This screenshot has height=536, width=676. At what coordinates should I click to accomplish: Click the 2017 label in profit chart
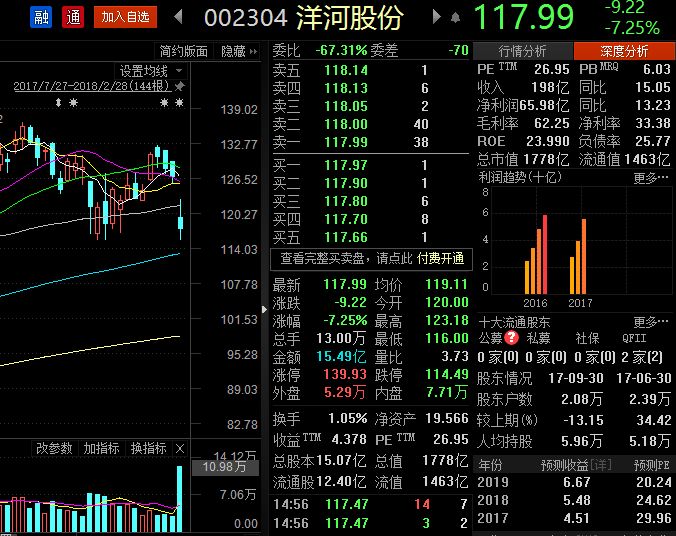tap(580, 303)
